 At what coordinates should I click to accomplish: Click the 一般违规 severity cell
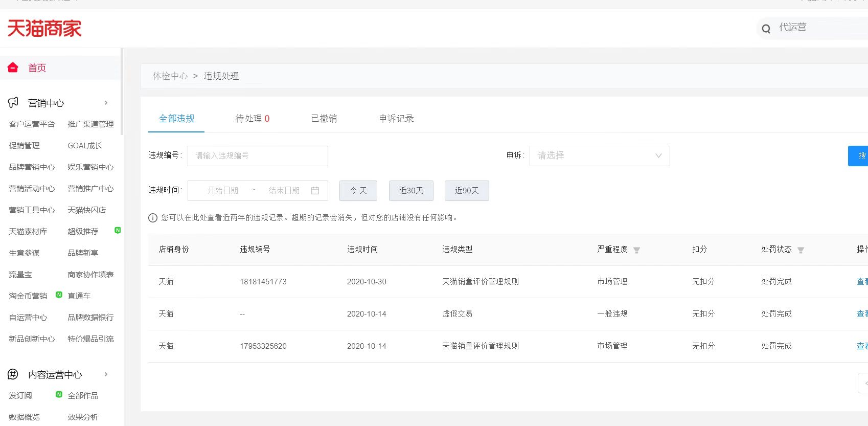coord(612,314)
